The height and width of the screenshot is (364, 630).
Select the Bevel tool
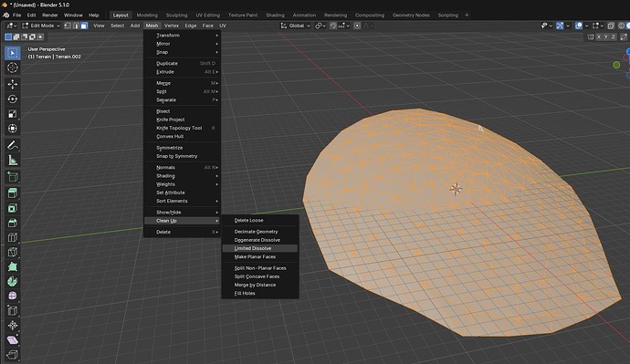[x=13, y=223]
